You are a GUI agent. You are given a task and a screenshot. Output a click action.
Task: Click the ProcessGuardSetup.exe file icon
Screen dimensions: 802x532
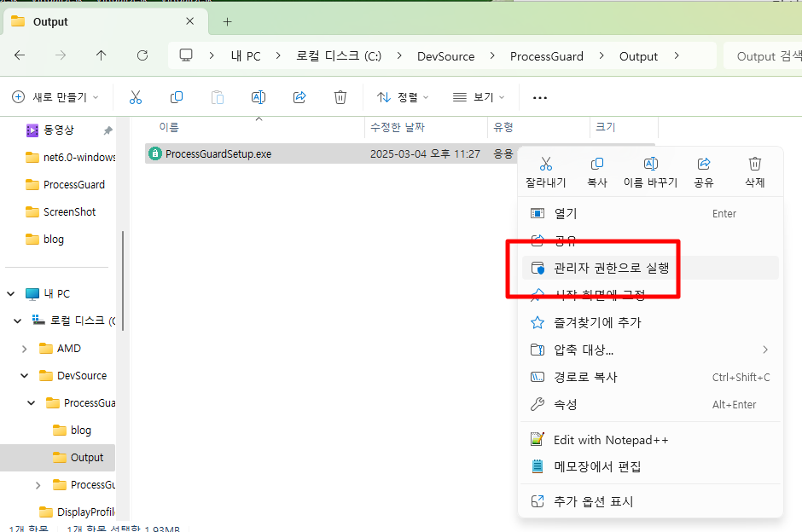click(x=155, y=153)
